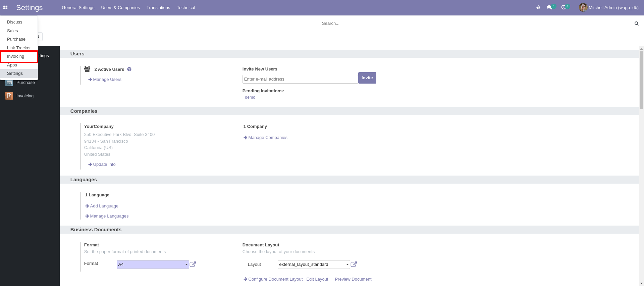The height and width of the screenshot is (286, 644).
Task: Open external link icon next to Layout
Action: click(x=354, y=264)
